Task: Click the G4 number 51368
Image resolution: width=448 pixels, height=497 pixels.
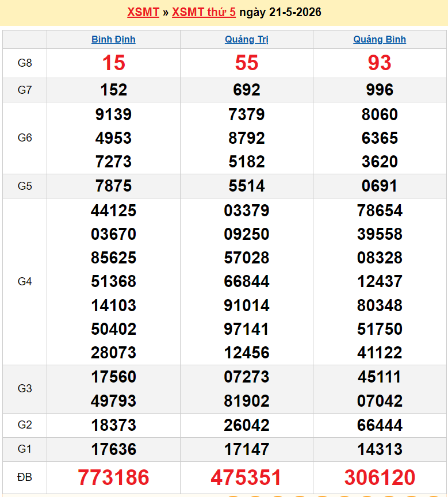Action: pos(113,281)
